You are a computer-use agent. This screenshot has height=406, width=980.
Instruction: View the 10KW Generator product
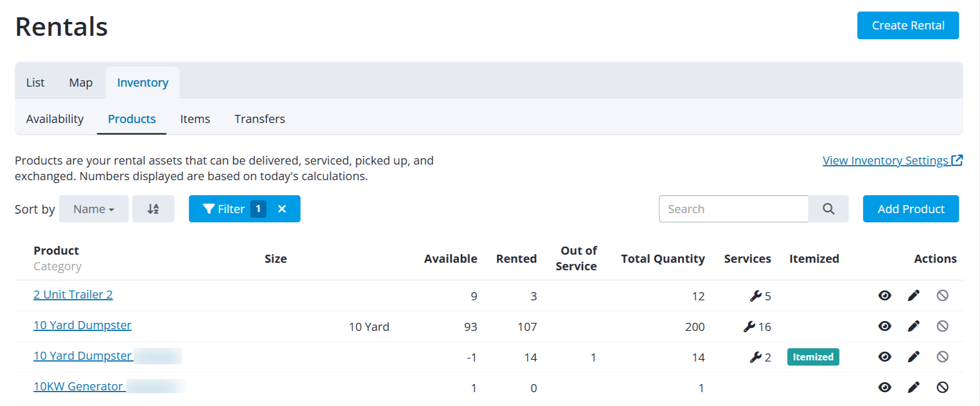(885, 388)
